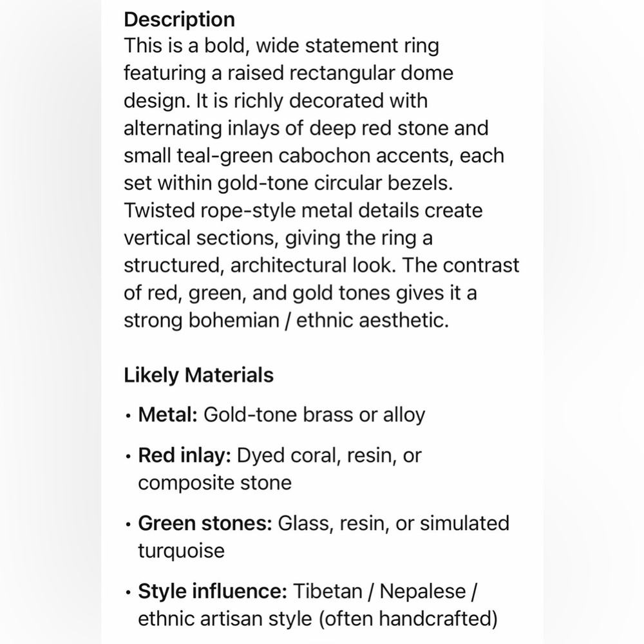Click the phrase 'raised rectangular dome'
644x644 pixels.
341,73
